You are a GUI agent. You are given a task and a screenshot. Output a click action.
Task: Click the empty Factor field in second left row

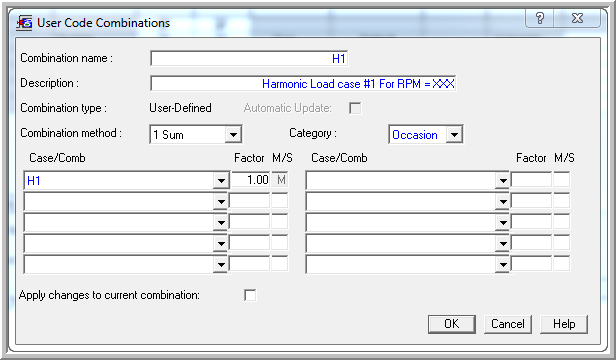249,201
